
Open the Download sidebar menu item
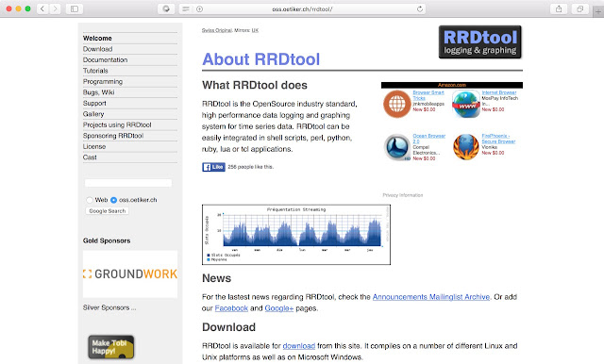click(97, 49)
